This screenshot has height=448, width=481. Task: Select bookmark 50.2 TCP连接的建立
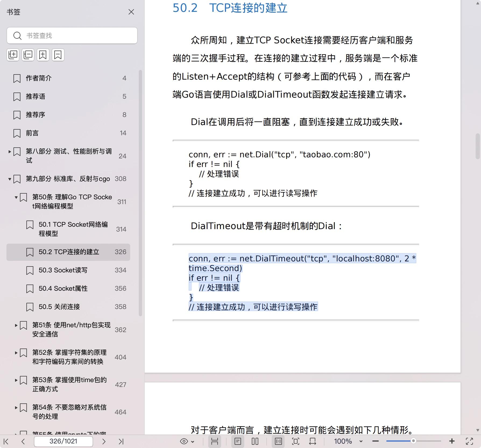[68, 252]
